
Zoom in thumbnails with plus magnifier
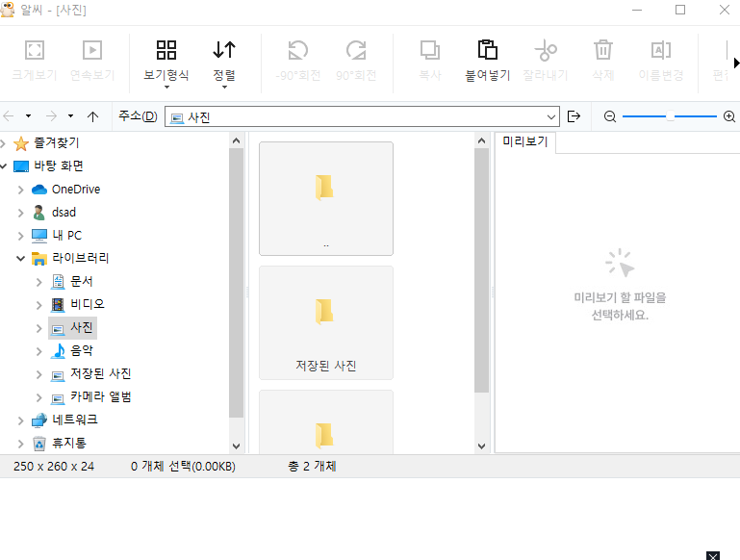[x=729, y=116]
